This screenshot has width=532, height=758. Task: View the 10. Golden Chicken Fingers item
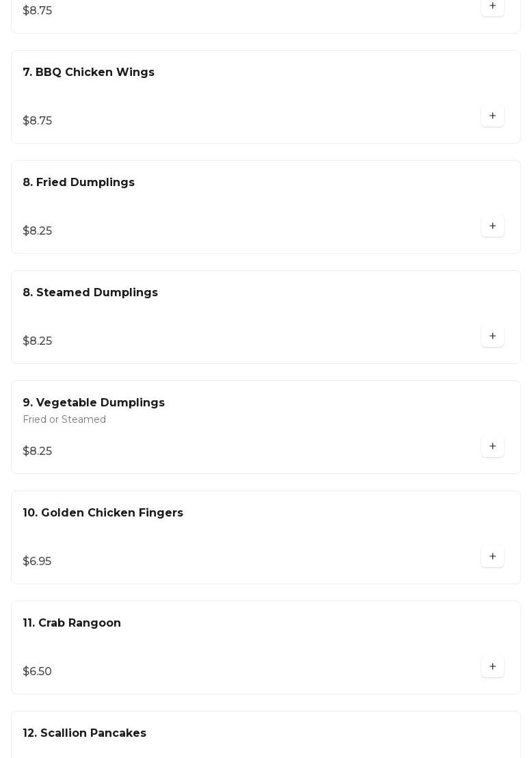pyautogui.click(x=103, y=513)
